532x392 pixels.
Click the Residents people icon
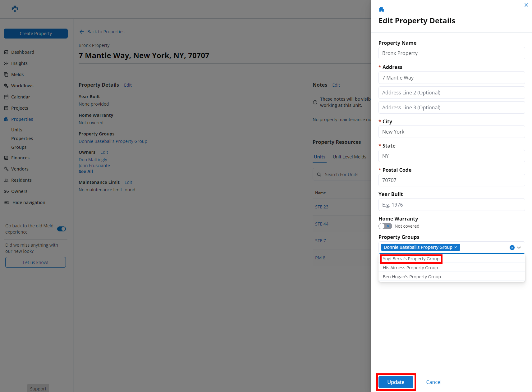(6, 180)
